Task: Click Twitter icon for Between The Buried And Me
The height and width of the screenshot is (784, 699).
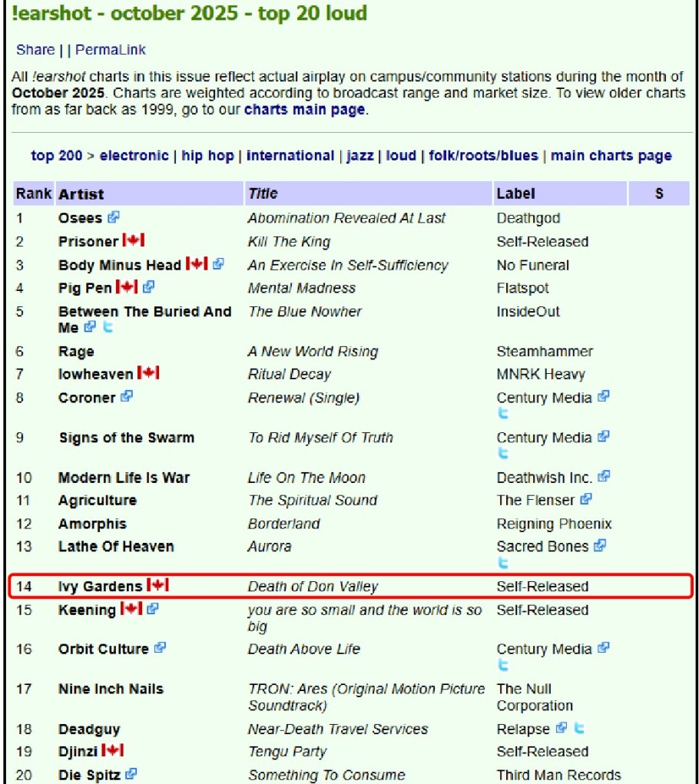Action: click(108, 328)
